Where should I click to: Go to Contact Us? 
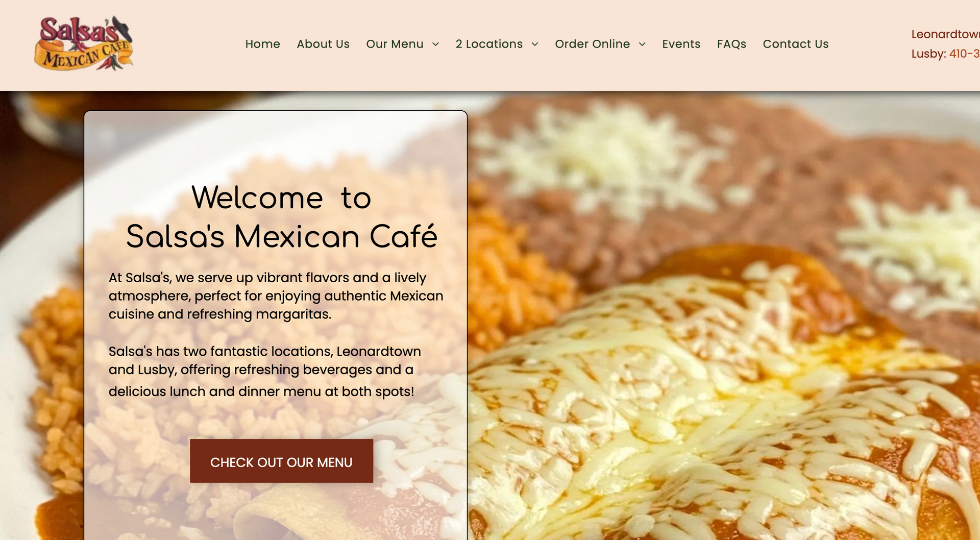(x=795, y=44)
